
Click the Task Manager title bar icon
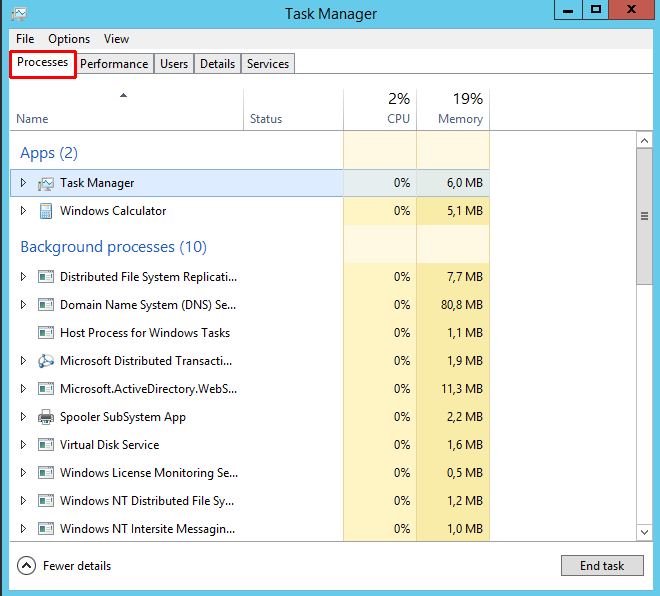19,14
